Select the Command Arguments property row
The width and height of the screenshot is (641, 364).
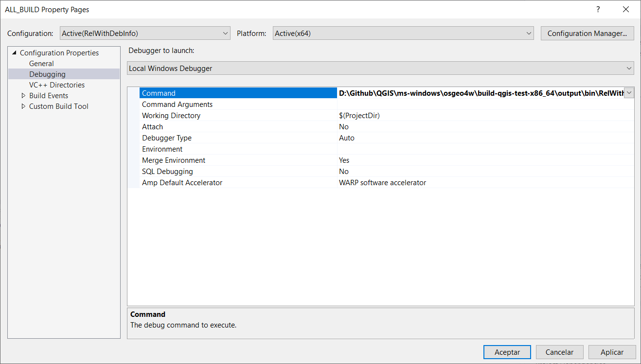point(177,104)
